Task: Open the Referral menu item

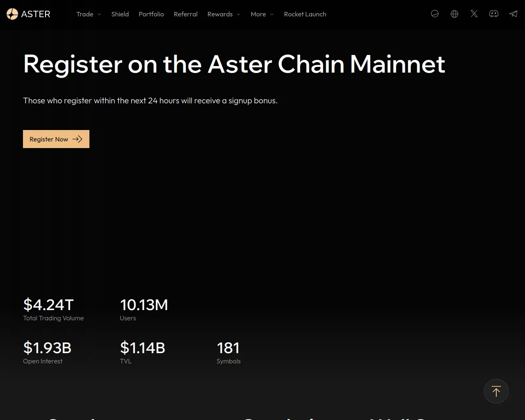Action: tap(186, 14)
